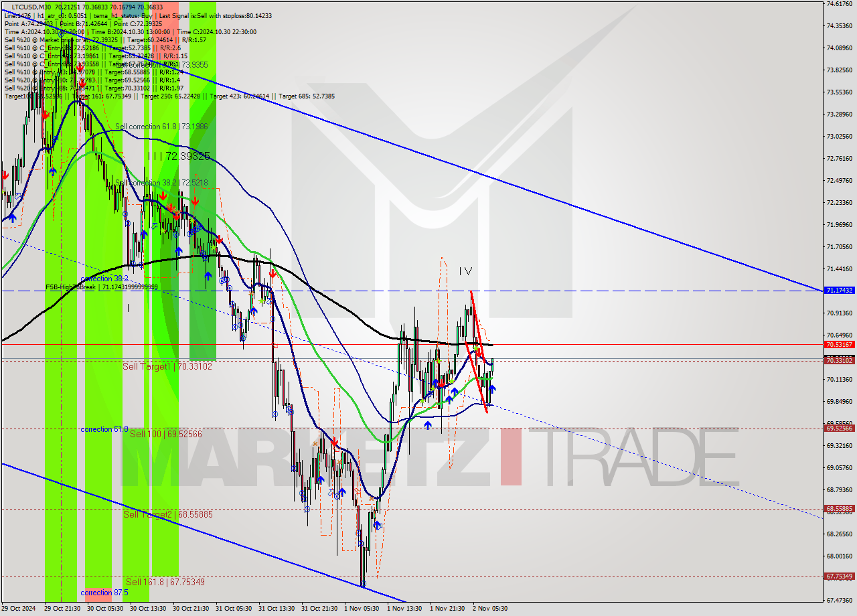Click the '31 Oct 13:30' time label
This screenshot has width=857, height=616.
[276, 609]
